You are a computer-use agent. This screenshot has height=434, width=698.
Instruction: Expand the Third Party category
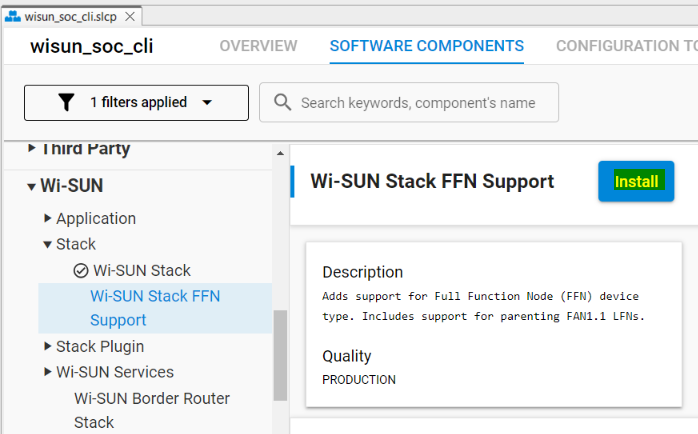pyautogui.click(x=31, y=149)
